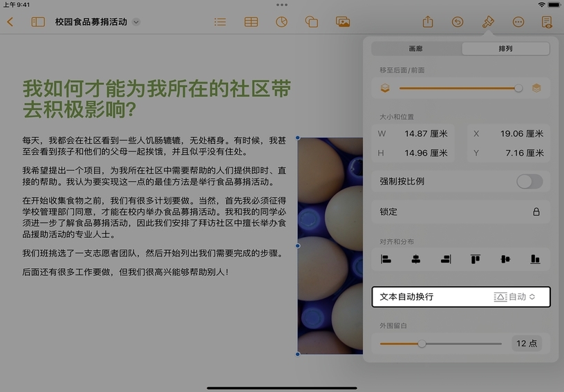Screen dimensions: 564x392
Task: Move object to front layer icon
Action: click(536, 88)
